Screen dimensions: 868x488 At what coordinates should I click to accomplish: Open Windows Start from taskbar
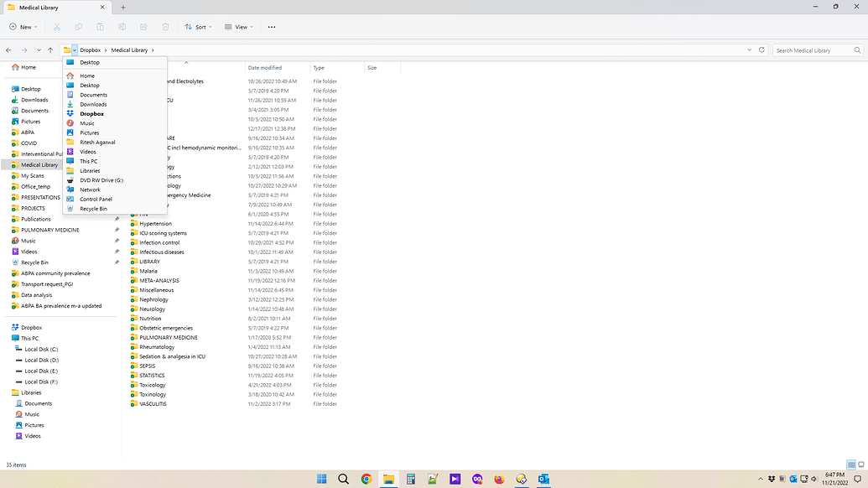tap(322, 479)
